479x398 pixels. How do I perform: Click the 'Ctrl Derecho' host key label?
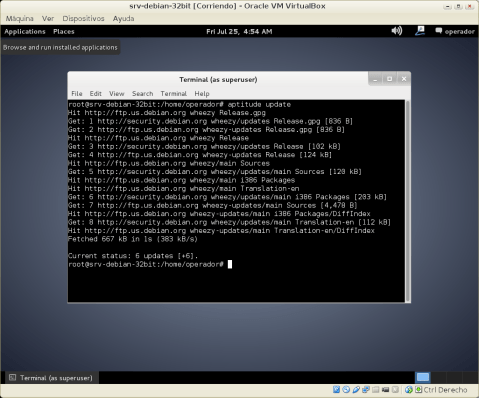pyautogui.click(x=445, y=390)
